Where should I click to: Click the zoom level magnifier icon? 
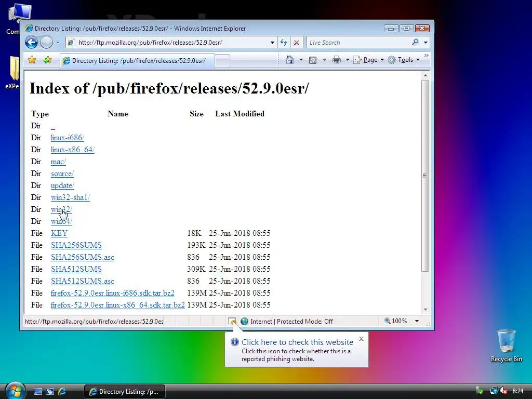coord(387,321)
